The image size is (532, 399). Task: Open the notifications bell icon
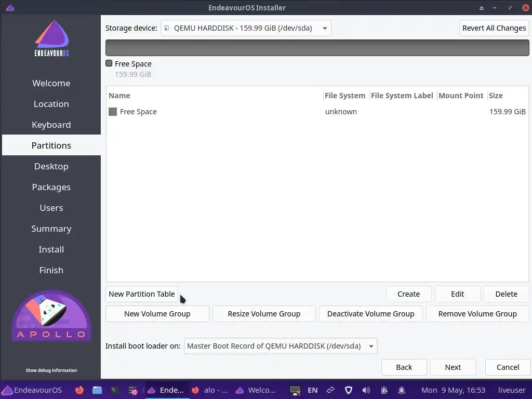402,390
